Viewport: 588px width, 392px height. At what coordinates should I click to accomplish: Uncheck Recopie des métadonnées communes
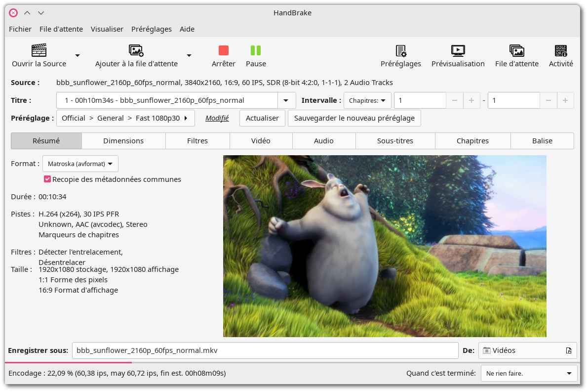[47, 179]
